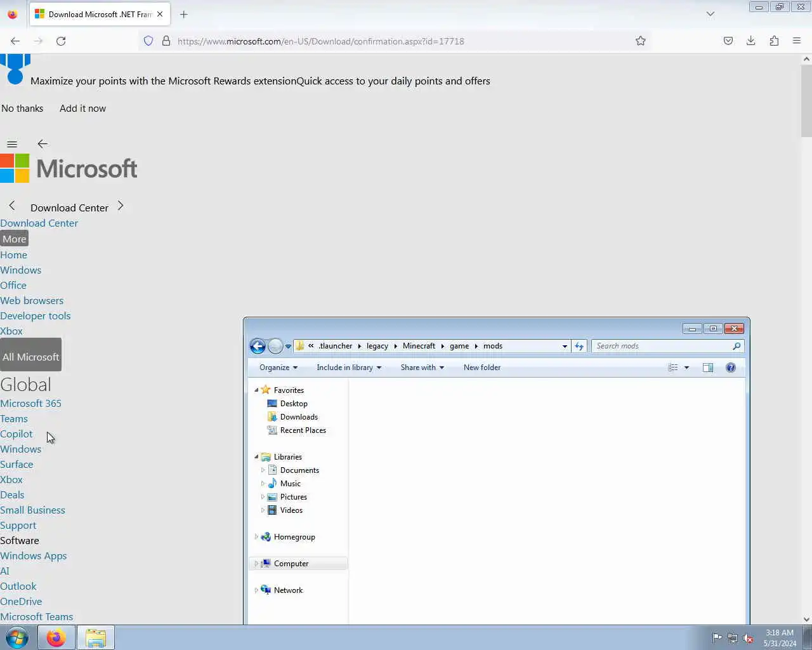Click the back arrow beside the hamburger menu
This screenshot has width=812, height=650.
coord(43,144)
